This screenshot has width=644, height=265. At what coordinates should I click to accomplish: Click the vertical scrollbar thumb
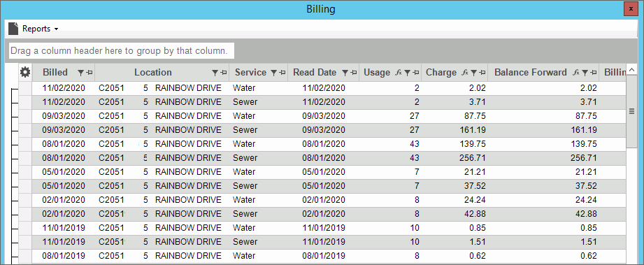click(631, 111)
